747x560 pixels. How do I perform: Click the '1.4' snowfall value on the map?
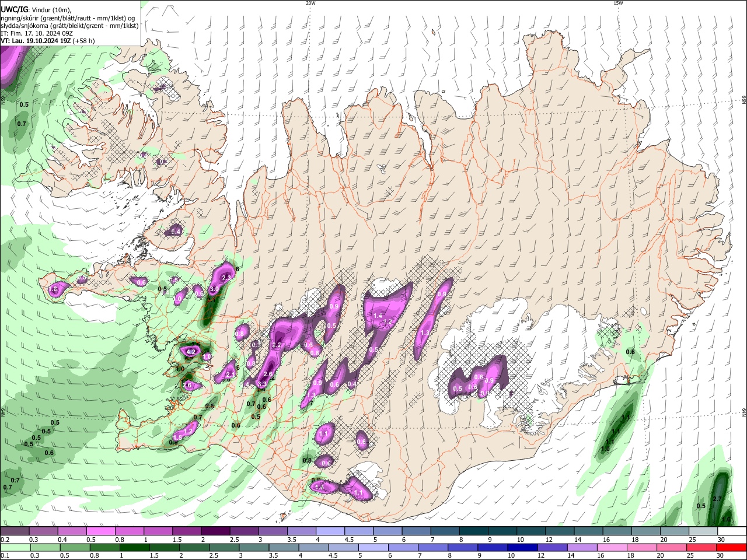377,315
